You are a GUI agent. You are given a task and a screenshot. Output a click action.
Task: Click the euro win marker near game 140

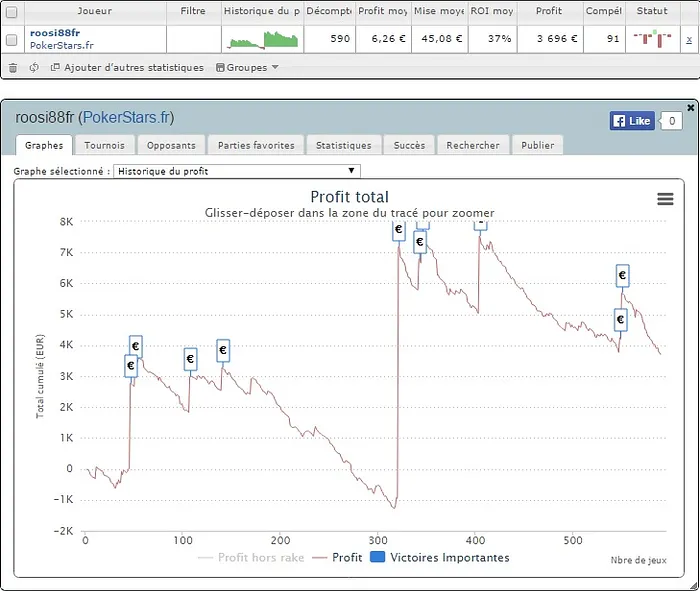[223, 350]
